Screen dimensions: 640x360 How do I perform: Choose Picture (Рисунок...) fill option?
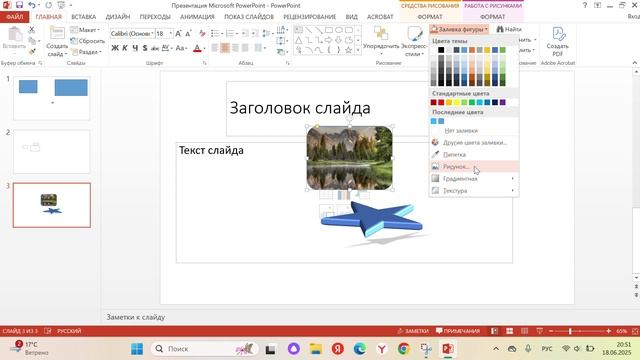pos(474,167)
